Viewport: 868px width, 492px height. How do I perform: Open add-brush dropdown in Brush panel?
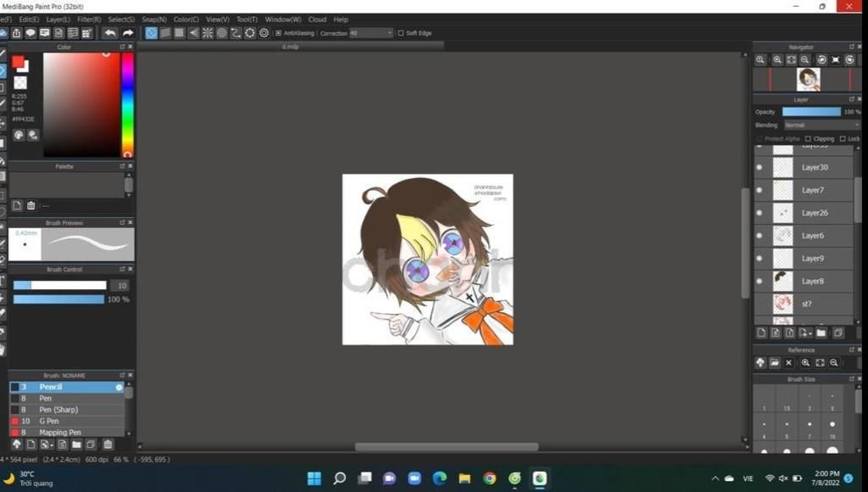pos(52,444)
